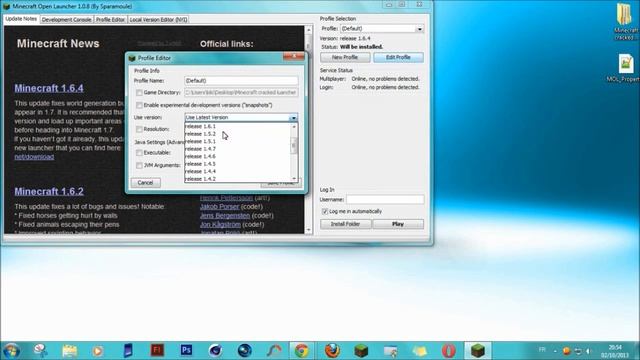Click the volume tray icon
The image size is (640, 360).
coord(588,351)
